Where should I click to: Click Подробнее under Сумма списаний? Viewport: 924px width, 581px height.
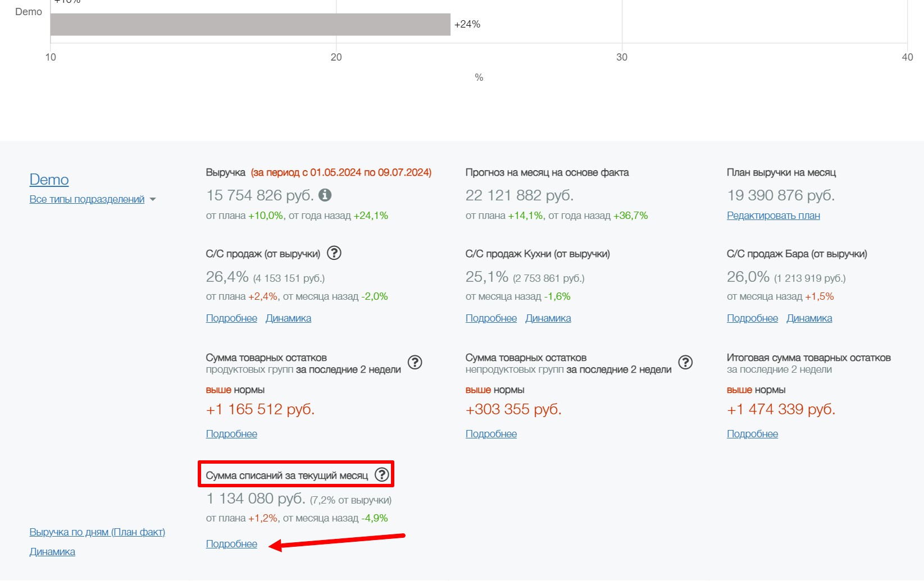pos(231,544)
